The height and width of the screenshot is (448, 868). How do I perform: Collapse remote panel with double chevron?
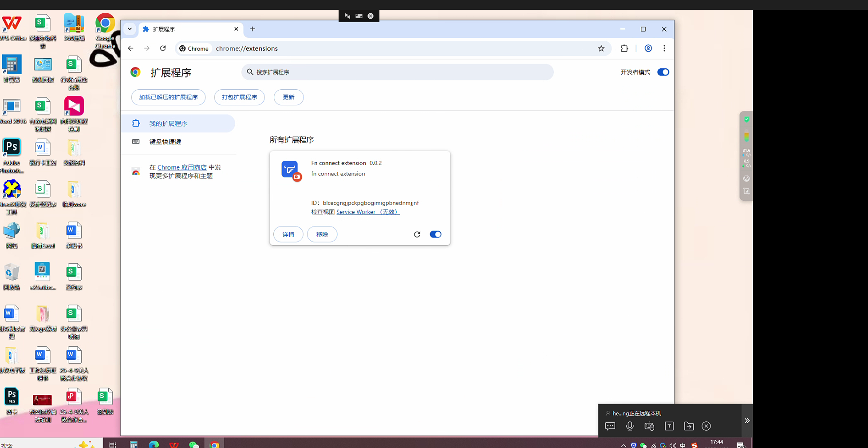[747, 420]
